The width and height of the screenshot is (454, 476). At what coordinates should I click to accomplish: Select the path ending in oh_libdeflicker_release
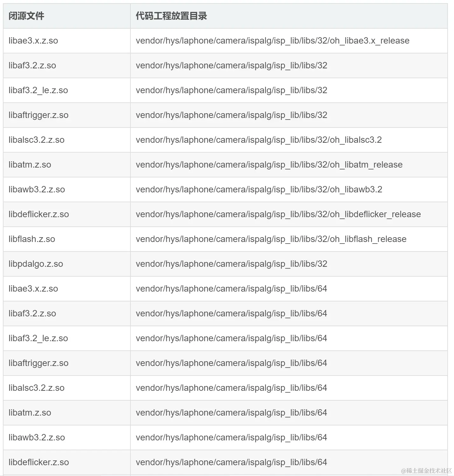click(x=278, y=214)
